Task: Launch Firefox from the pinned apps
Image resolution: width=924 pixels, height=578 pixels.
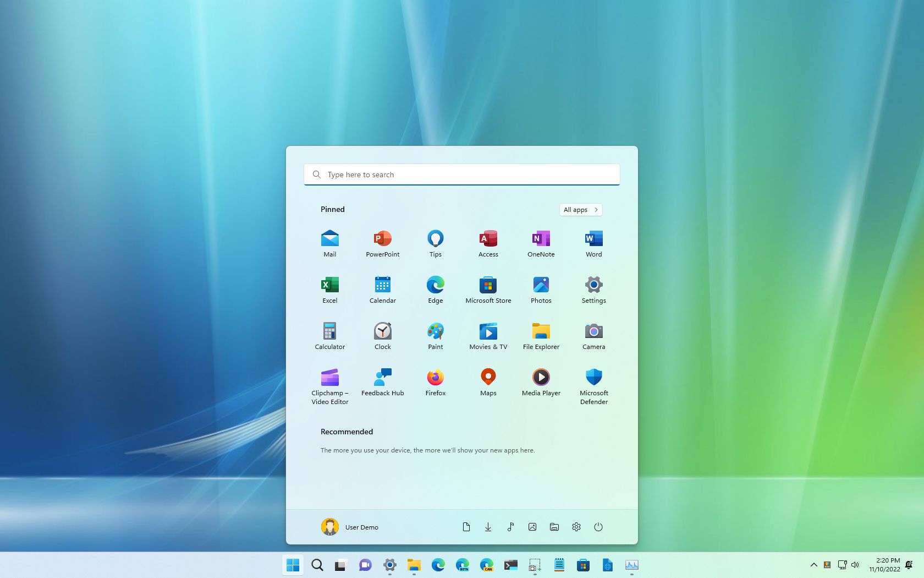Action: 435,381
